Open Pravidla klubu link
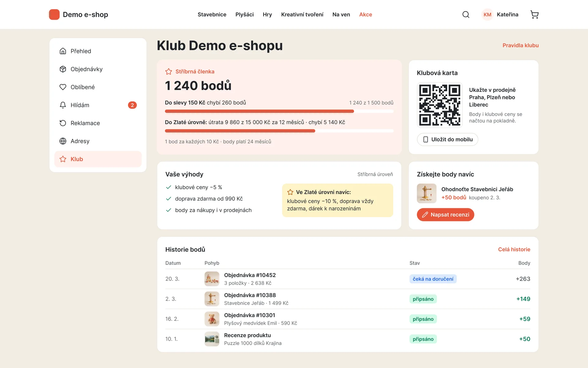 521,45
